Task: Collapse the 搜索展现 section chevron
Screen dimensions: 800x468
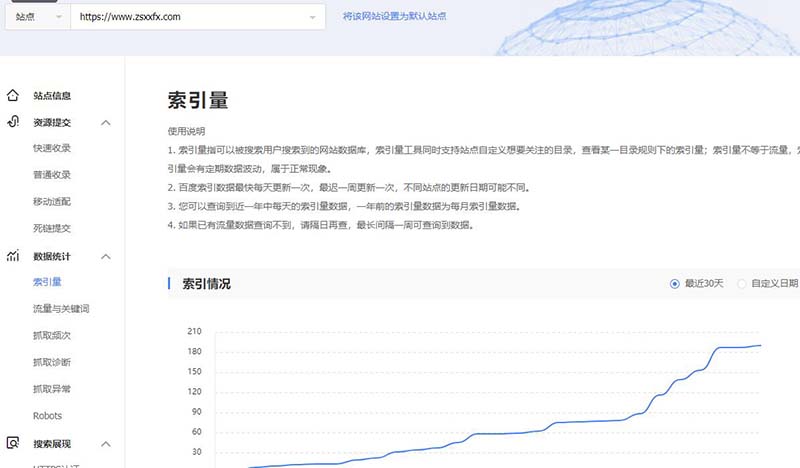Action: point(105,443)
